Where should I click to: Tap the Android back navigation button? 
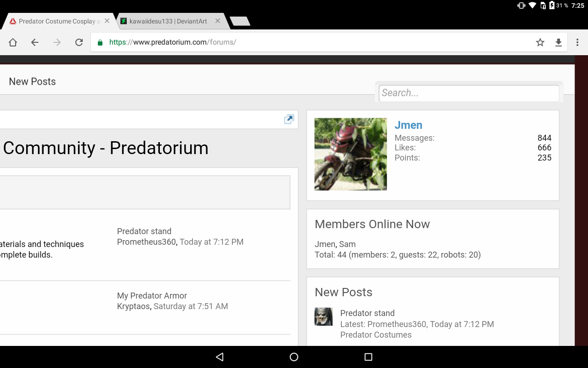pos(220,357)
